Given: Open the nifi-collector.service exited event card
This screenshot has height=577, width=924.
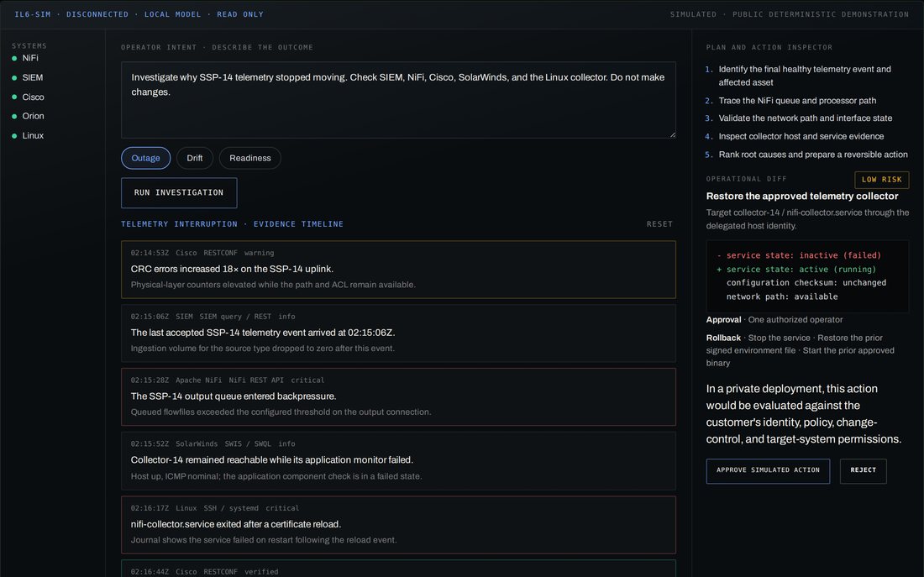Looking at the screenshot, I should point(398,525).
